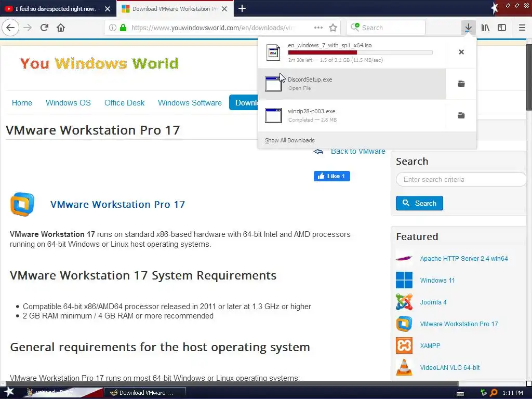Open the browser hamburger menu
The image size is (532, 399).
tap(522, 28)
